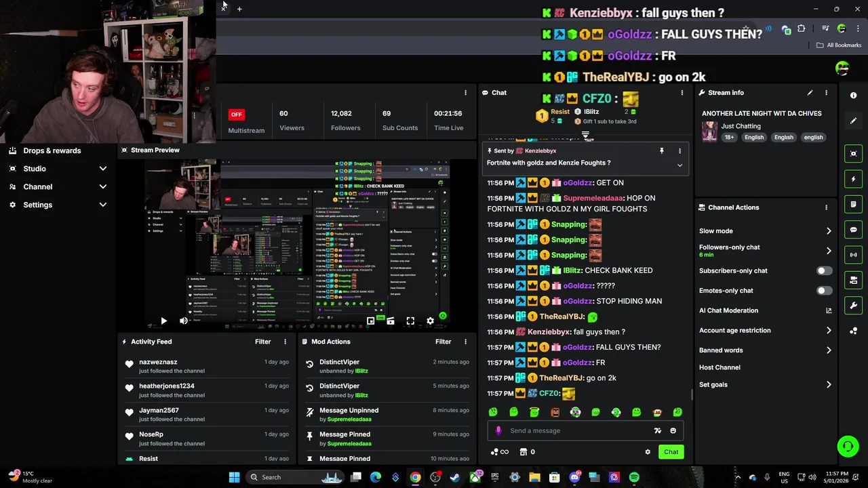Expand the Studio sidebar section
Viewport: 868px width, 488px height.
[58, 169]
